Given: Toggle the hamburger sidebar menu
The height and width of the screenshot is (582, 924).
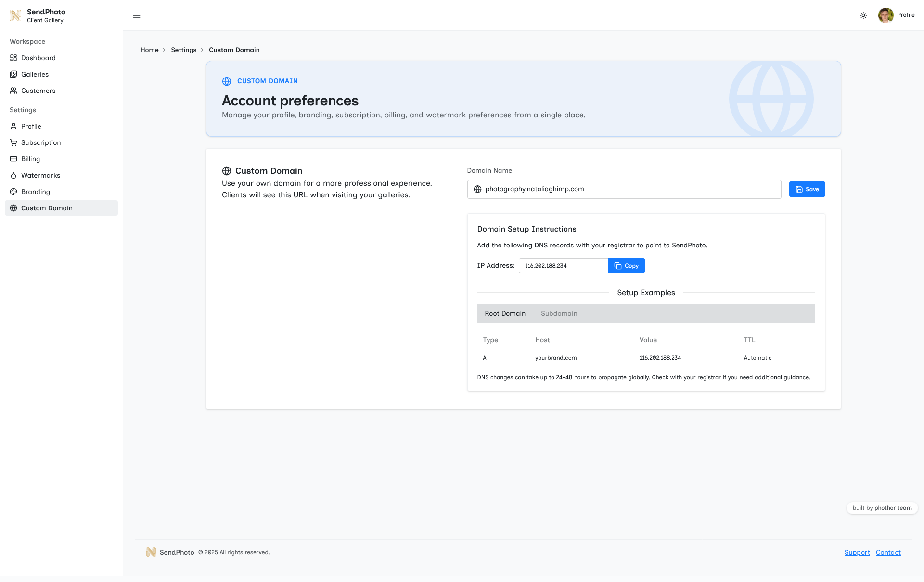Looking at the screenshot, I should coord(137,15).
